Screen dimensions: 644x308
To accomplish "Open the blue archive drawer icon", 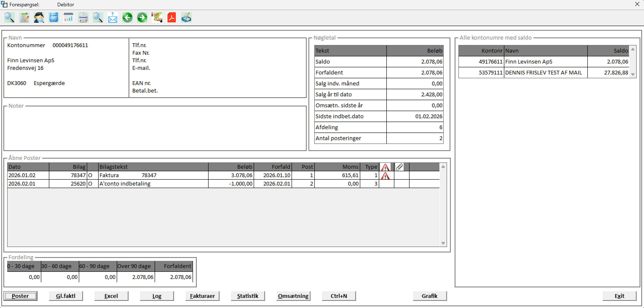I will click(x=54, y=17).
